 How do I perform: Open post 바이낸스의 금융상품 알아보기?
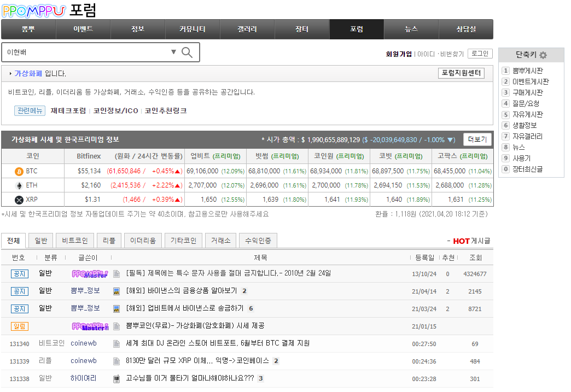pyautogui.click(x=182, y=291)
